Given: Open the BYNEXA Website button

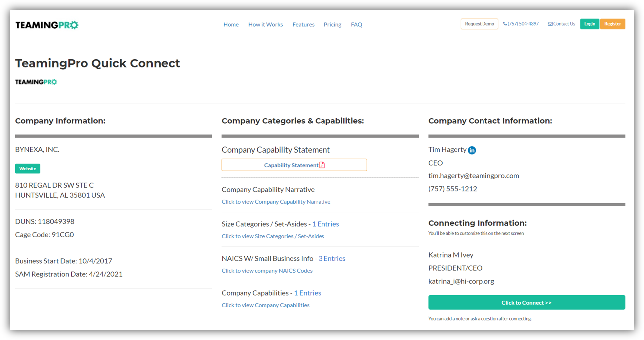Looking at the screenshot, I should click(28, 169).
